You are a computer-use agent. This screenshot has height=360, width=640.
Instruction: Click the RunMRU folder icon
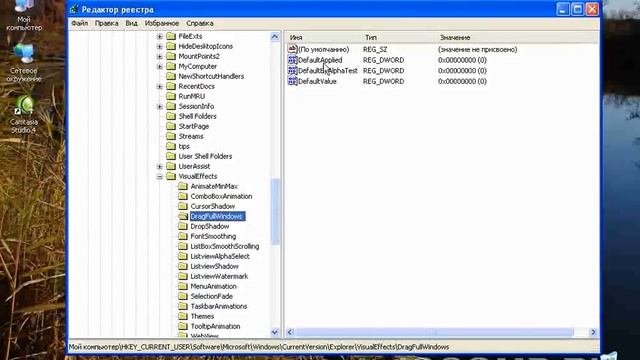point(171,96)
